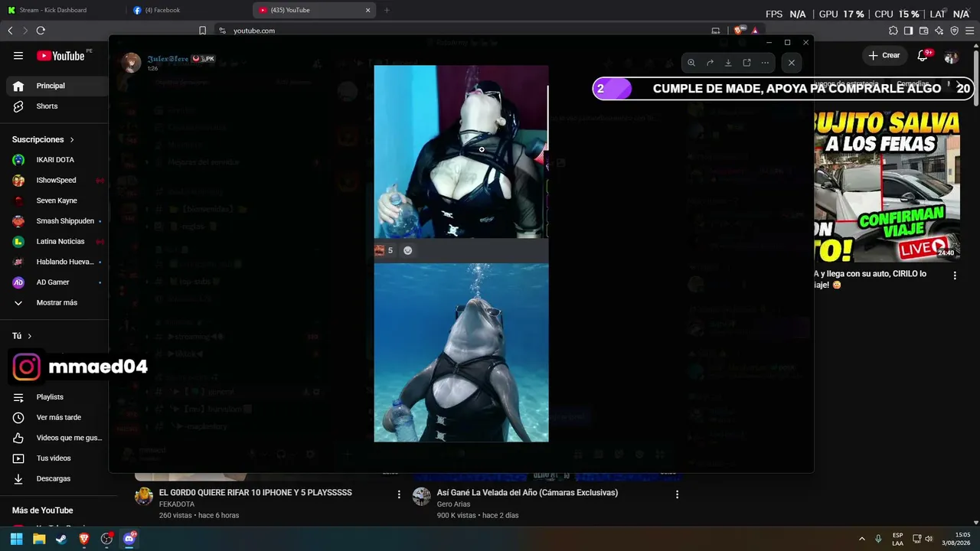Reload the current page
This screenshot has height=551, width=980.
point(41,31)
